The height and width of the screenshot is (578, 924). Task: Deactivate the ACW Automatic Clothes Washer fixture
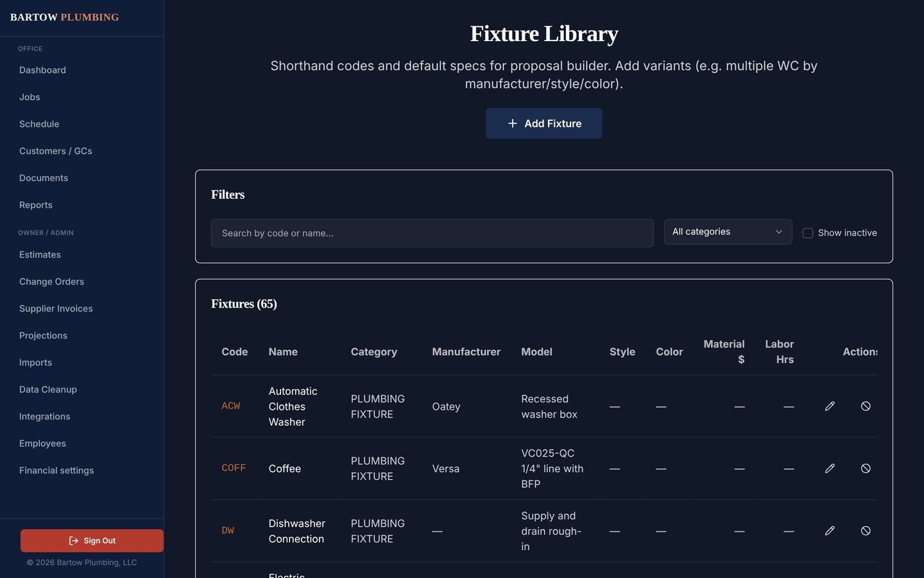pos(866,406)
